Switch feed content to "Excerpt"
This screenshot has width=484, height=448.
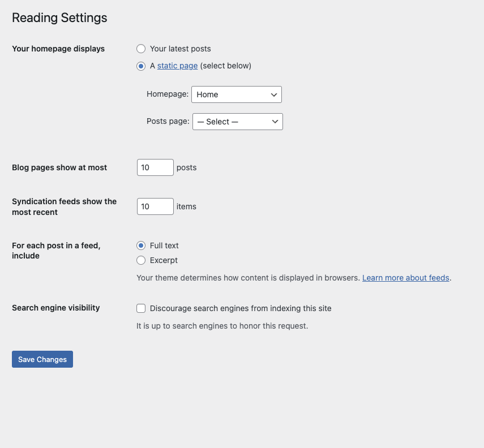click(141, 260)
